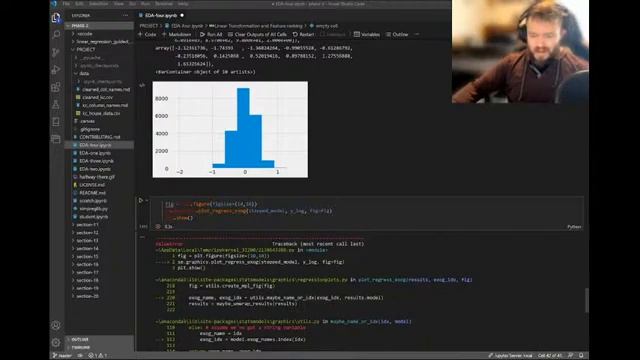The height and width of the screenshot is (360, 640).
Task: Click inside the code cell editor
Action: pos(366,211)
